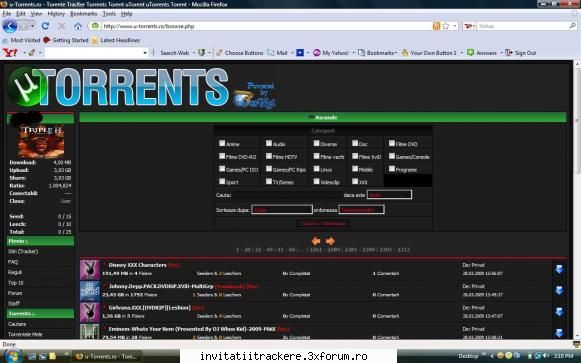Viewport: 581px width, 363px height.
Task: Open the bookmark star dropdown arrow
Action: pyautogui.click(x=455, y=26)
